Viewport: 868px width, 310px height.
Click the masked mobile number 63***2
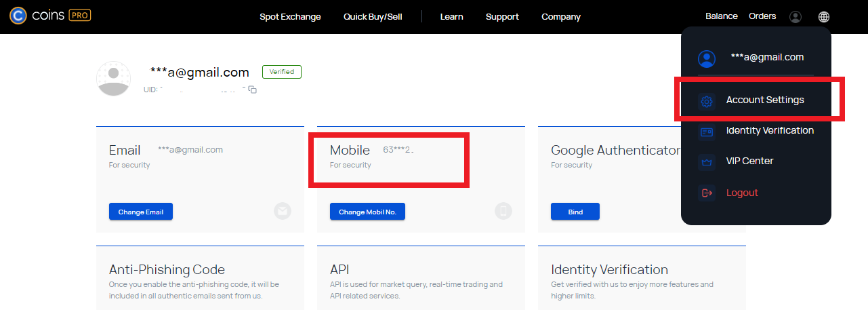(398, 150)
